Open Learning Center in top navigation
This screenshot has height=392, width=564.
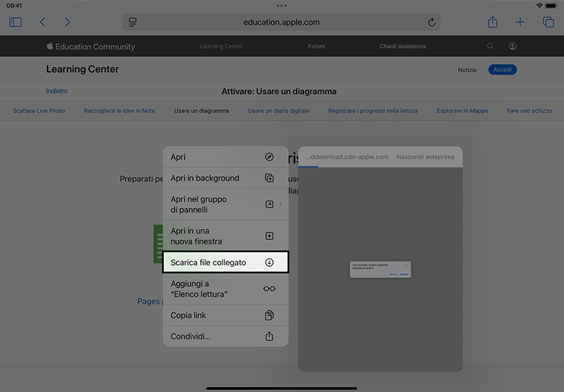point(221,46)
